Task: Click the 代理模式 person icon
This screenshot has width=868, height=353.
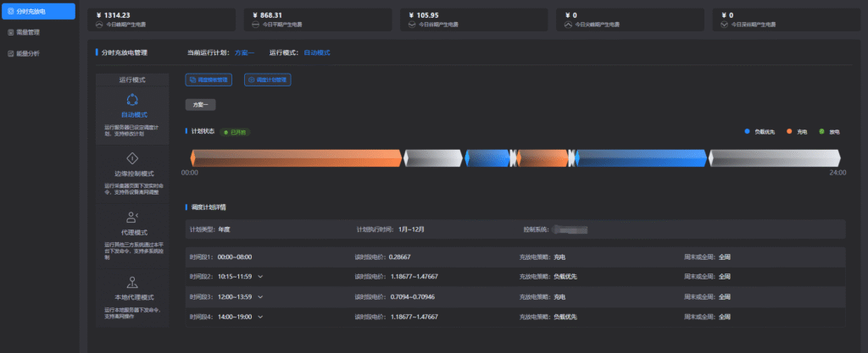Action: 131,218
